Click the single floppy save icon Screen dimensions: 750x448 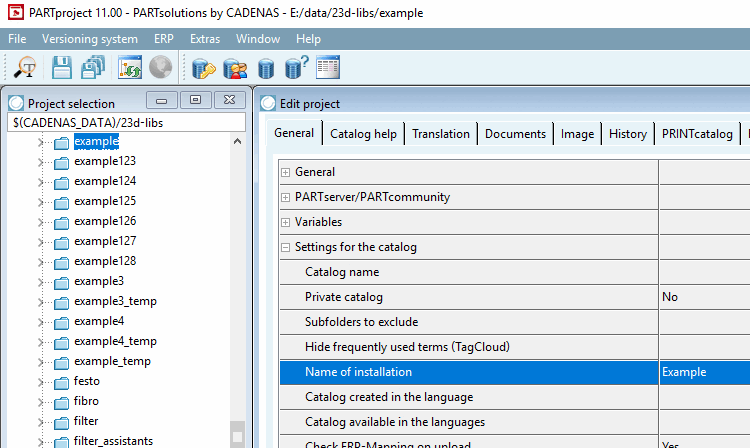point(62,67)
